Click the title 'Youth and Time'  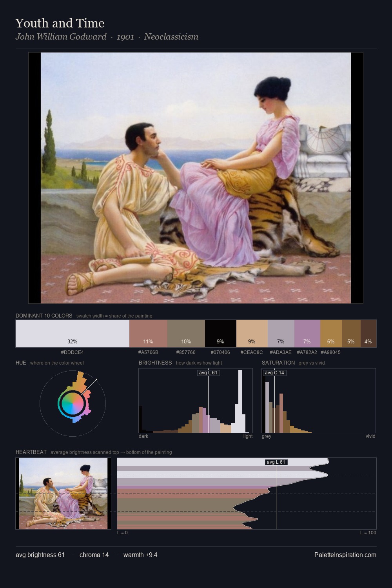click(60, 23)
